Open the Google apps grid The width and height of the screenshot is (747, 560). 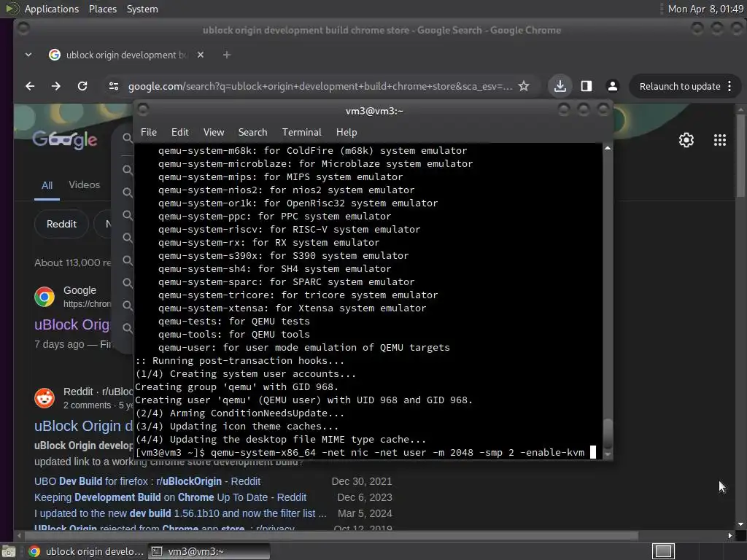pos(720,140)
